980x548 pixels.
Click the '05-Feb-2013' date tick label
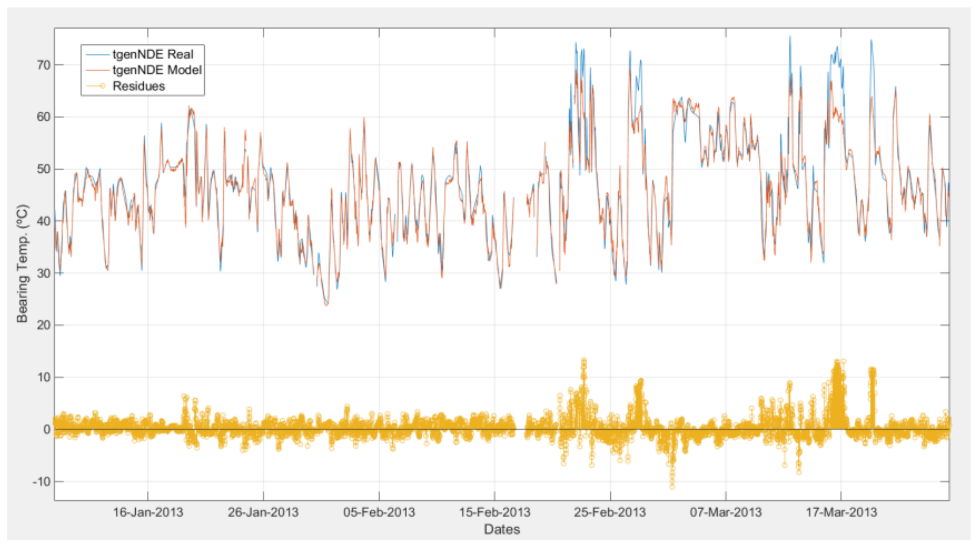click(379, 512)
